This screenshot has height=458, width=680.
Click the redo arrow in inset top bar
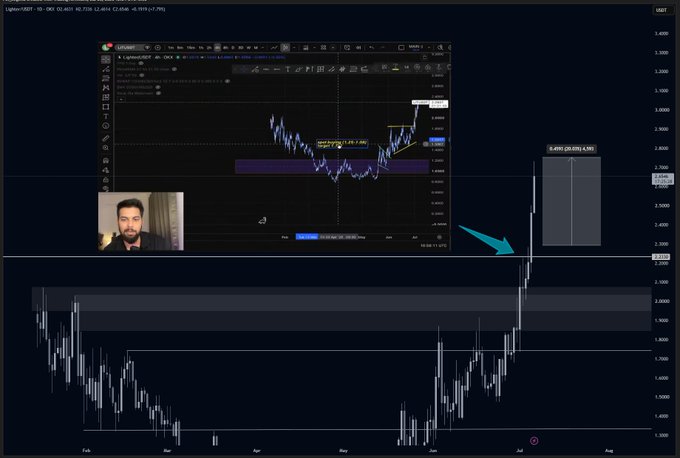[x=382, y=47]
